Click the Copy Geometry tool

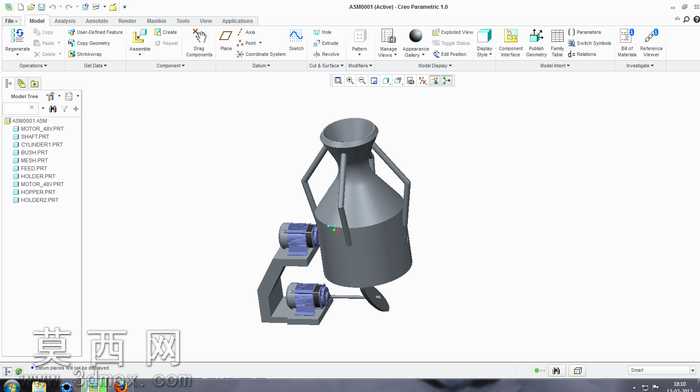click(x=89, y=43)
